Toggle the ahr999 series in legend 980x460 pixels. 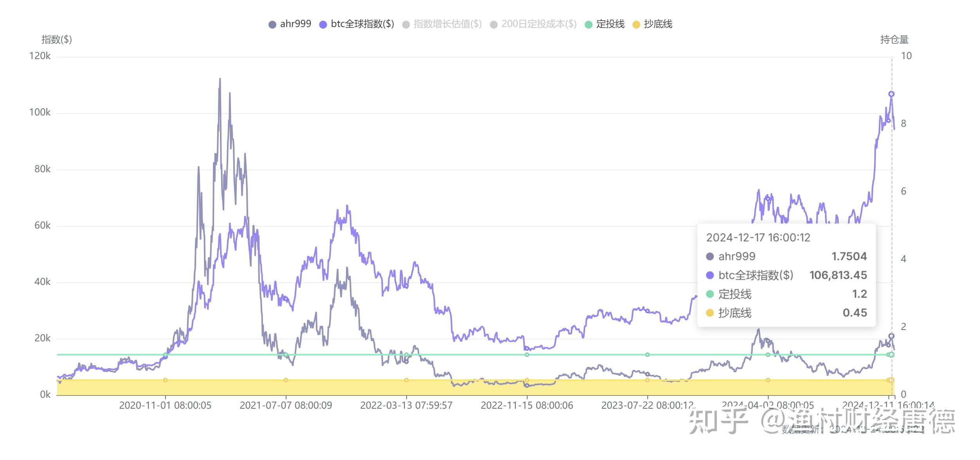[x=290, y=24]
